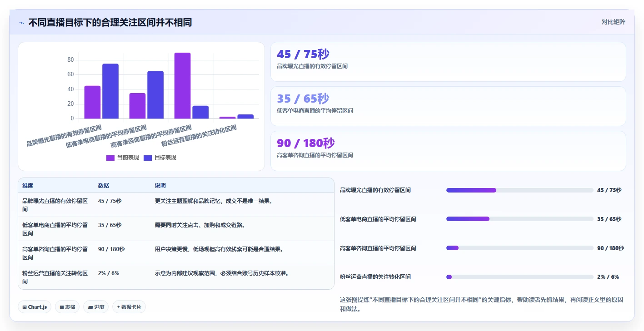Screen dimensions: 644x331
Task: Click the summary paragraph below progress bars
Action: 481,304
